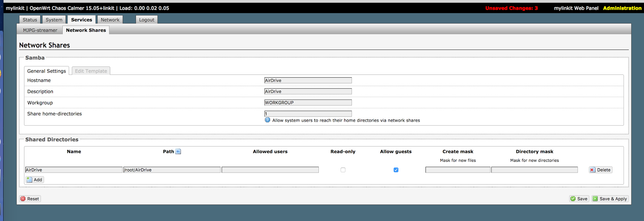Click the Share home-directories field

coord(308,114)
